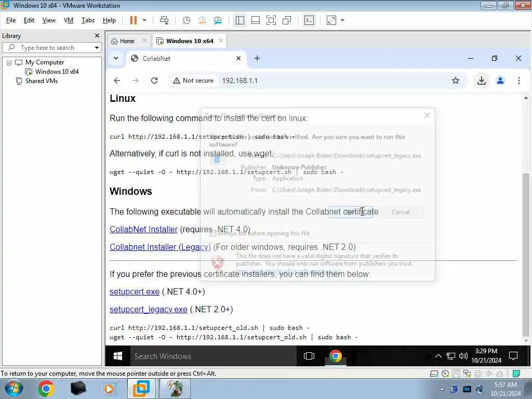Click the Collabnet Installer (Legacy) link
This screenshot has height=399, width=532.
160,247
